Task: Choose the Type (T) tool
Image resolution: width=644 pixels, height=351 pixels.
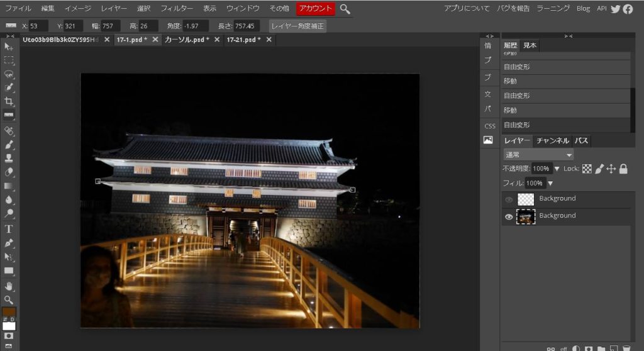Action: pos(9,229)
